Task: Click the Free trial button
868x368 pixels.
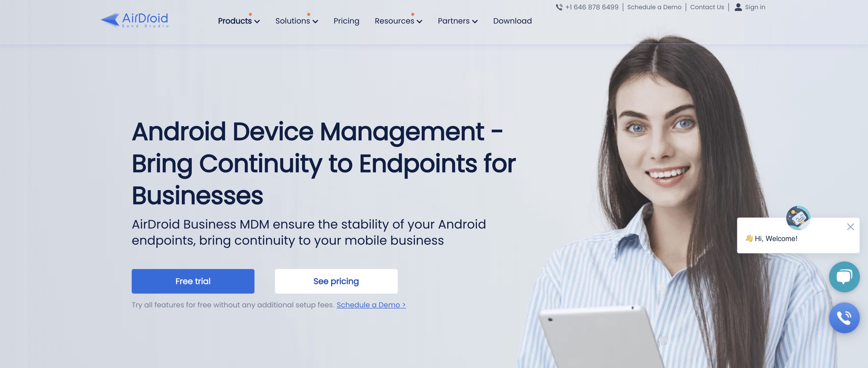Action: [193, 281]
